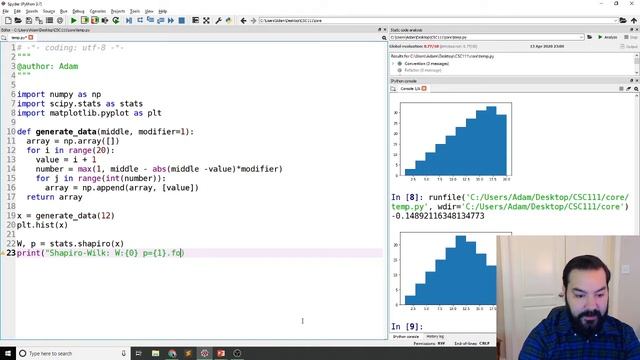The image size is (640, 360).
Task: Run file with the green play icon
Action: click(73, 20)
